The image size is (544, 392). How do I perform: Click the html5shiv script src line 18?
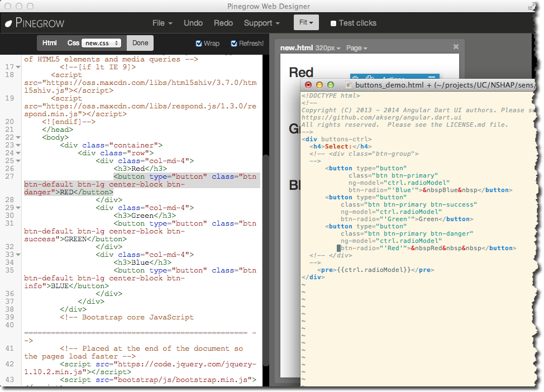140,83
